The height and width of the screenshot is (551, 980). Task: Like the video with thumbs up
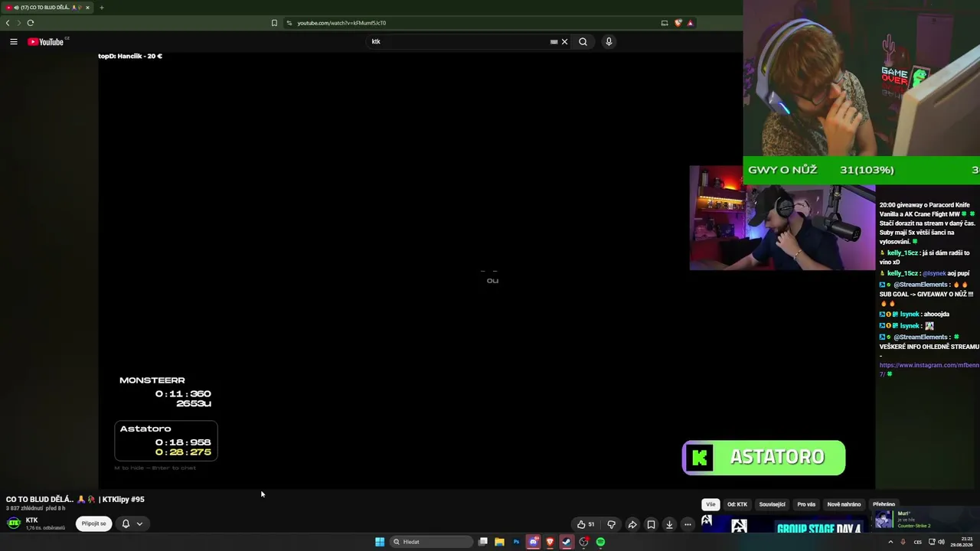pyautogui.click(x=586, y=524)
